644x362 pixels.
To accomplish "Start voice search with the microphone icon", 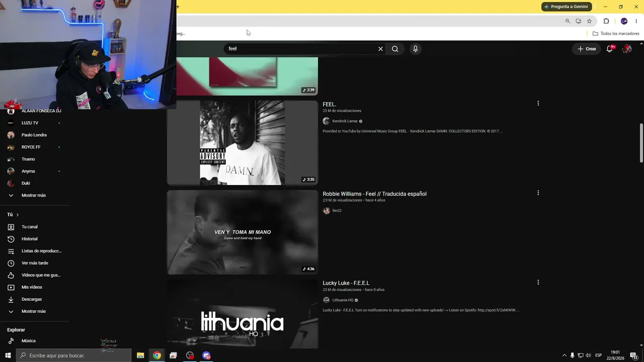I will [x=415, y=49].
